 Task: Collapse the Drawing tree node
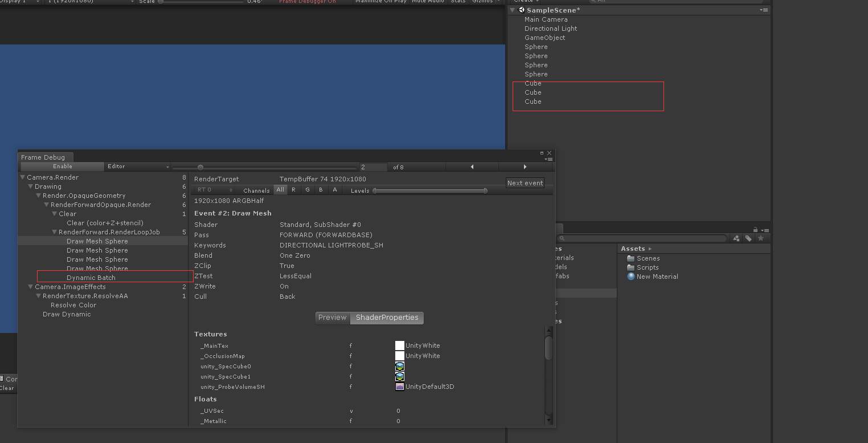[31, 186]
